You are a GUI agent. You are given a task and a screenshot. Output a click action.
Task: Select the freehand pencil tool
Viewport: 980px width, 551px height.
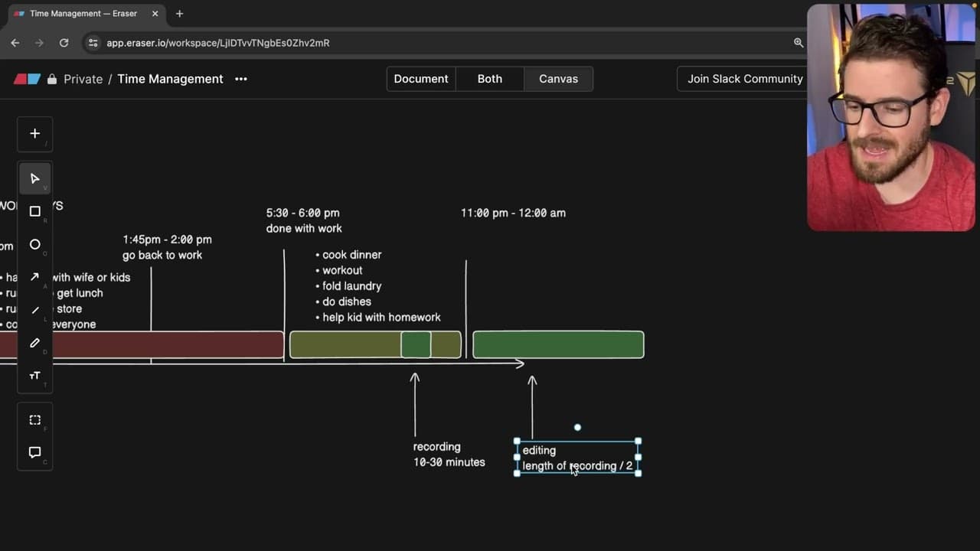34,343
